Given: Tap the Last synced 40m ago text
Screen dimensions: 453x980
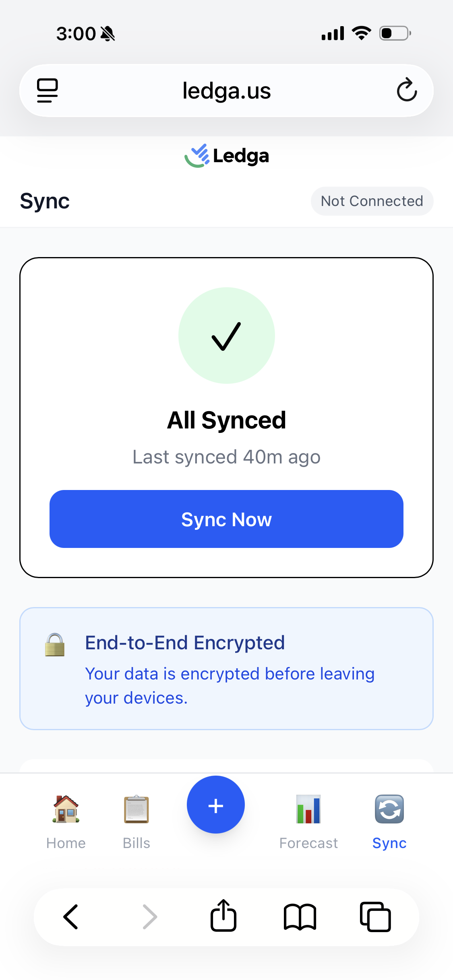Looking at the screenshot, I should coord(226,457).
